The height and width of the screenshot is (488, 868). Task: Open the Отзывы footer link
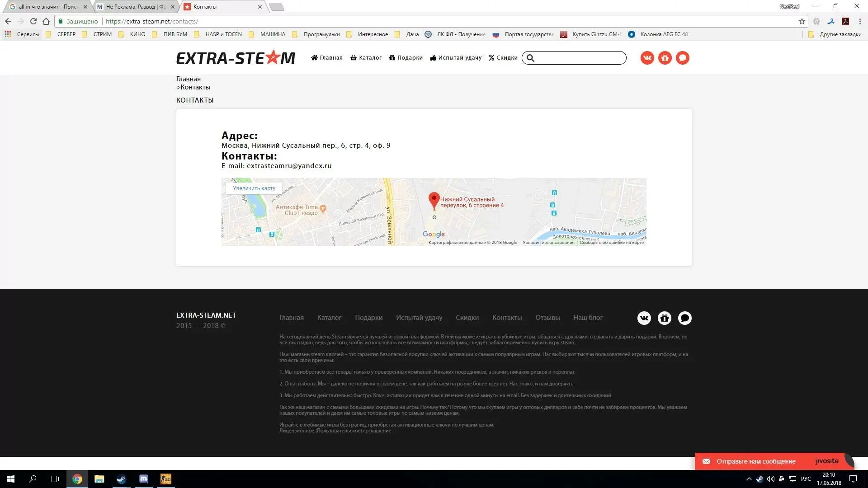click(x=547, y=318)
